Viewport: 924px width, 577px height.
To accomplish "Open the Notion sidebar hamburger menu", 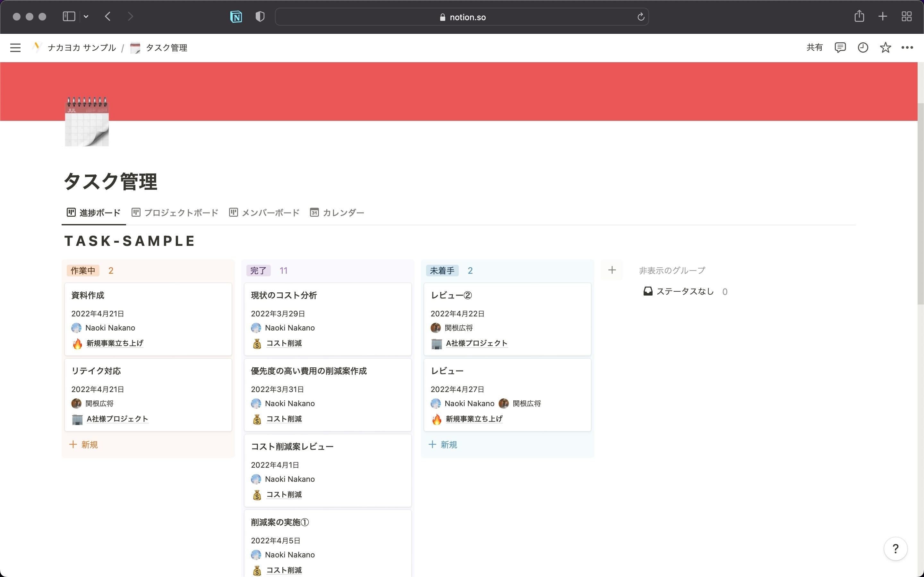I will point(15,48).
